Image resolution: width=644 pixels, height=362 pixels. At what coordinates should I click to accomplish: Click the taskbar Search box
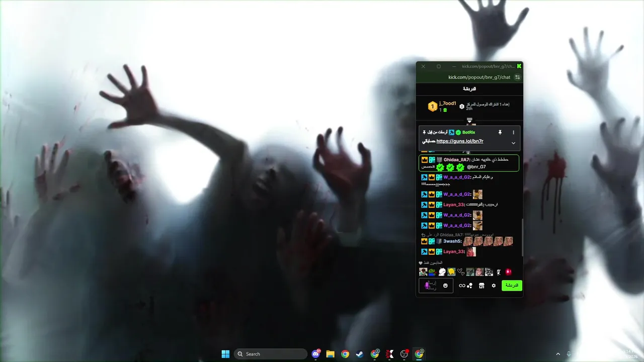(x=270, y=354)
